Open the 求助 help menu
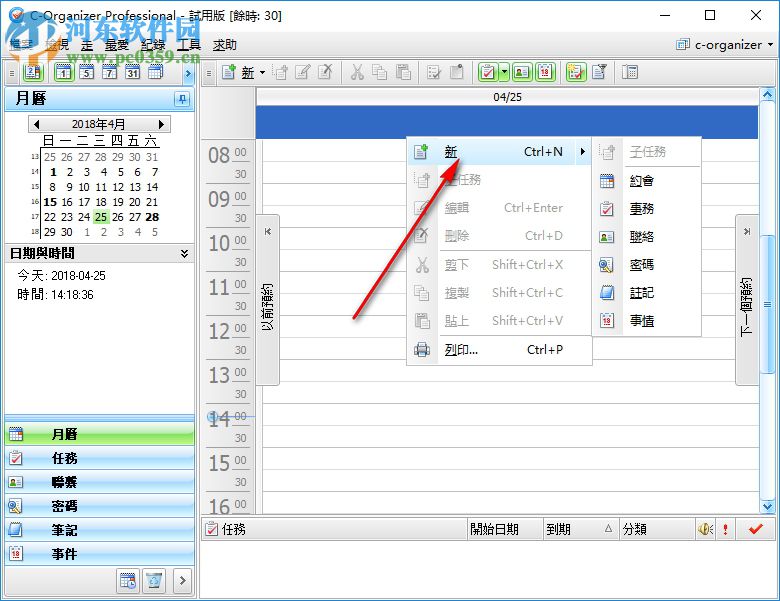 click(x=225, y=45)
